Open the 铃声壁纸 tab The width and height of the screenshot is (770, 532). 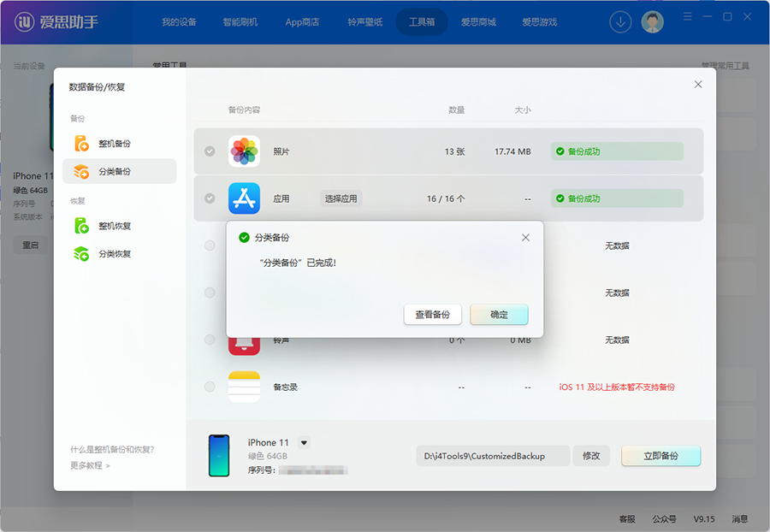[x=364, y=22]
